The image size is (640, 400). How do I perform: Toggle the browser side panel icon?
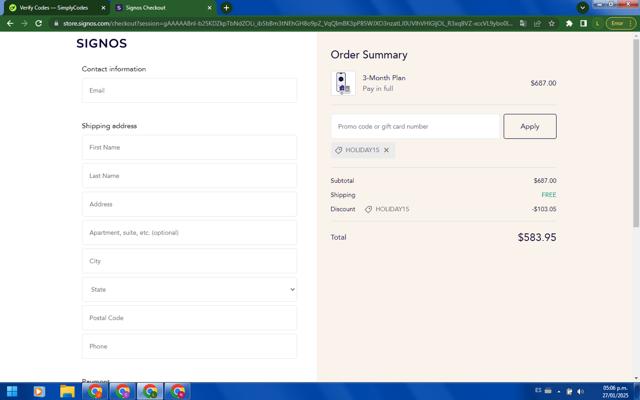pyautogui.click(x=583, y=24)
